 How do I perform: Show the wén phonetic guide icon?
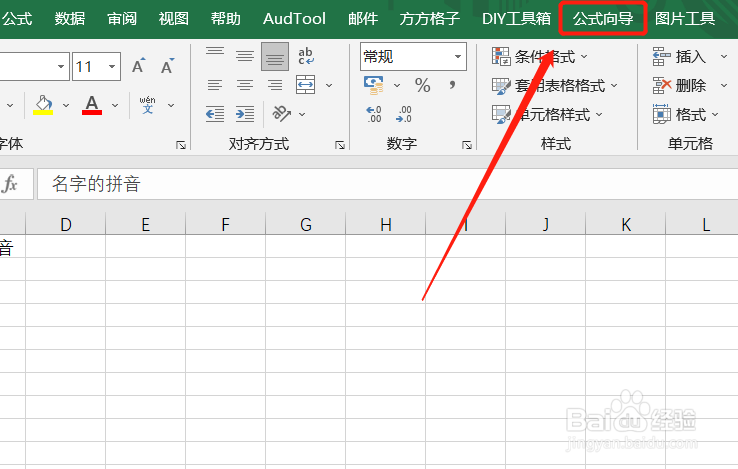point(147,105)
